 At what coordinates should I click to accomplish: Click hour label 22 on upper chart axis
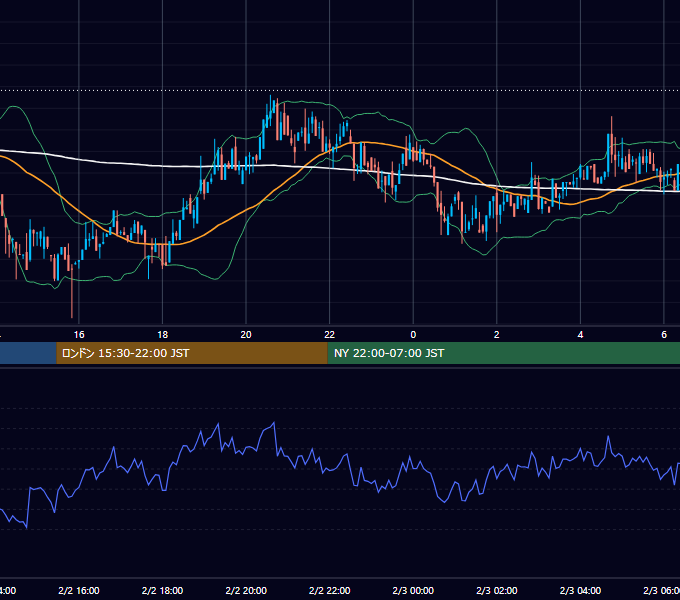click(x=330, y=335)
